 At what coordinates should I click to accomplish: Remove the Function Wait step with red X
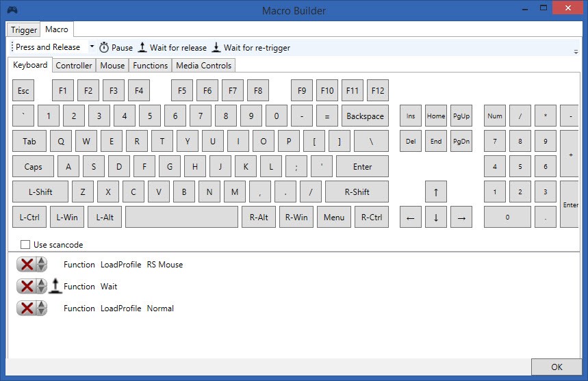[x=27, y=287]
